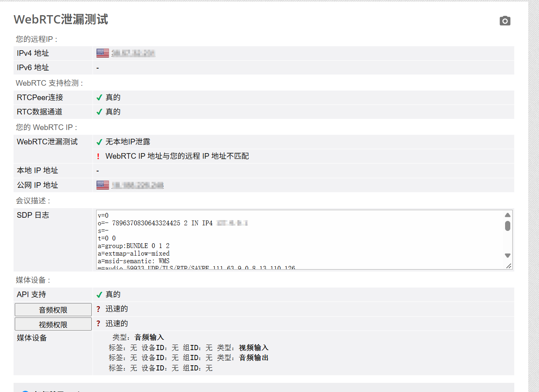Click the checkmark beside 无本地IP泄露
This screenshot has width=539, height=392.
click(99, 142)
